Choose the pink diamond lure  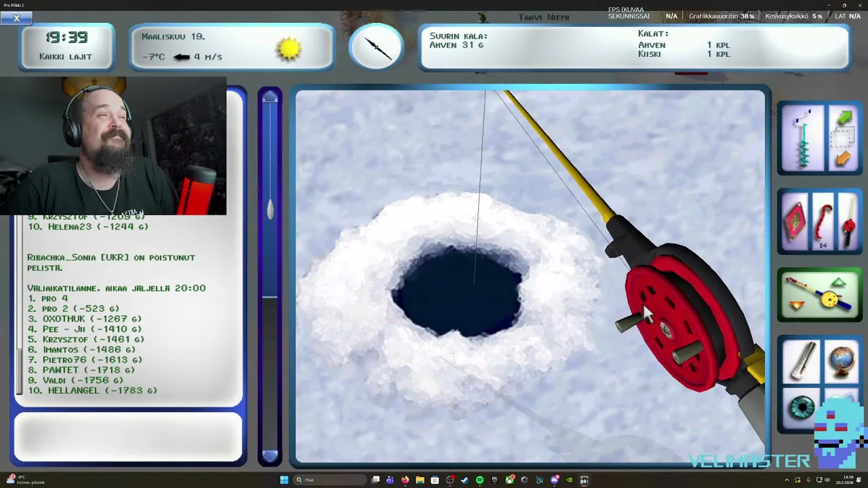pos(795,222)
